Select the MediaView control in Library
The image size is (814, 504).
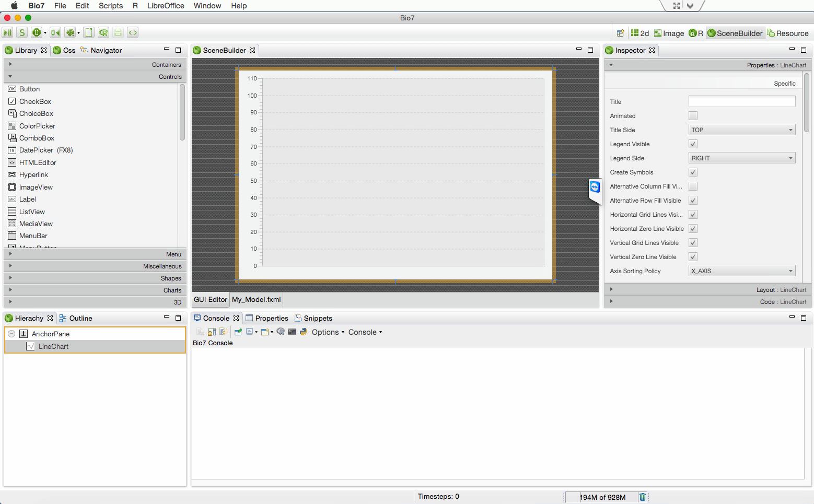coord(36,224)
